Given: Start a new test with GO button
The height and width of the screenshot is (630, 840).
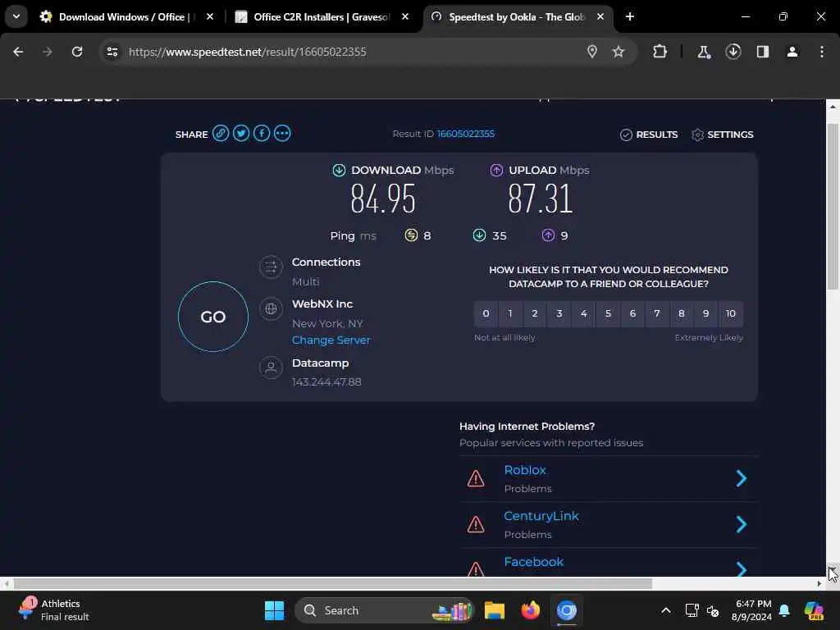Looking at the screenshot, I should [213, 317].
